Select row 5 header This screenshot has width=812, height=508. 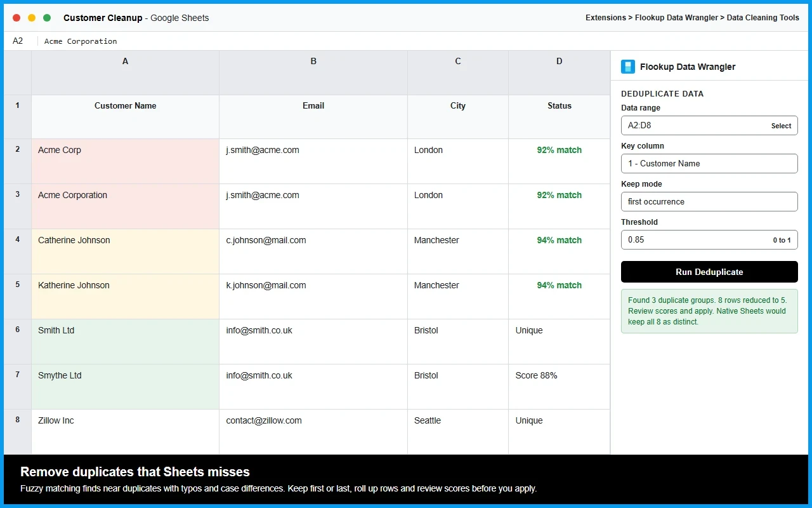[18, 297]
